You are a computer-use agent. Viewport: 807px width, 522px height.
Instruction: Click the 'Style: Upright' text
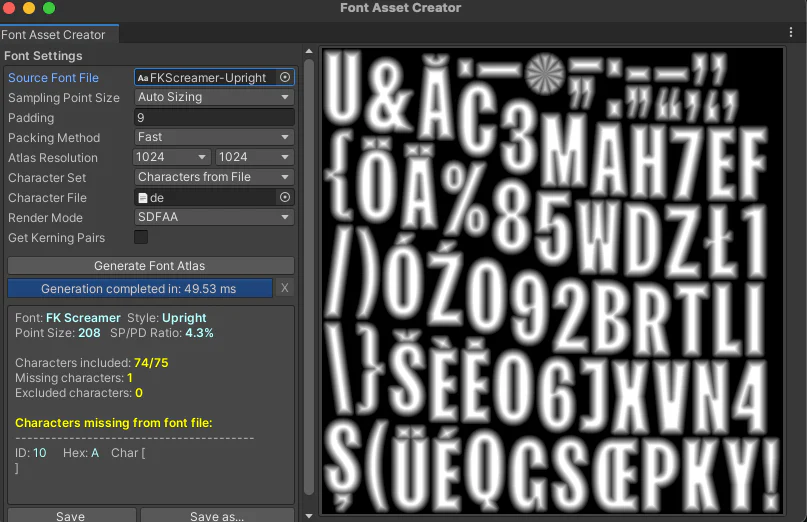[x=167, y=318]
